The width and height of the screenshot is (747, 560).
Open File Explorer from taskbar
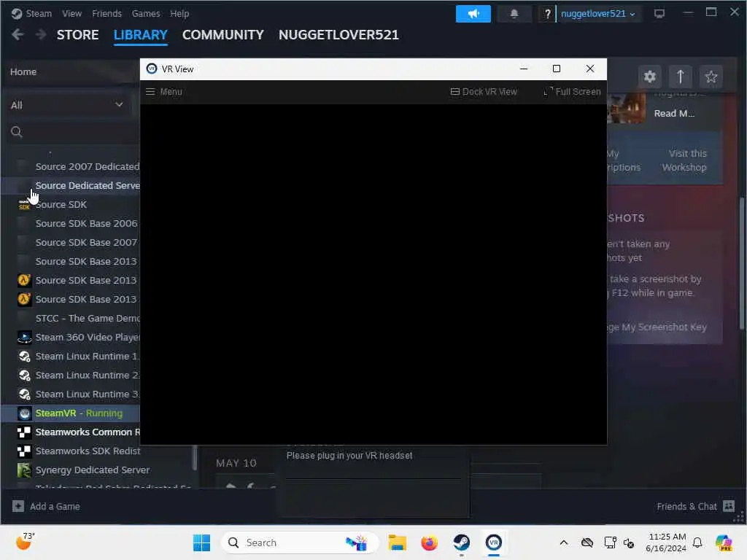pos(397,542)
